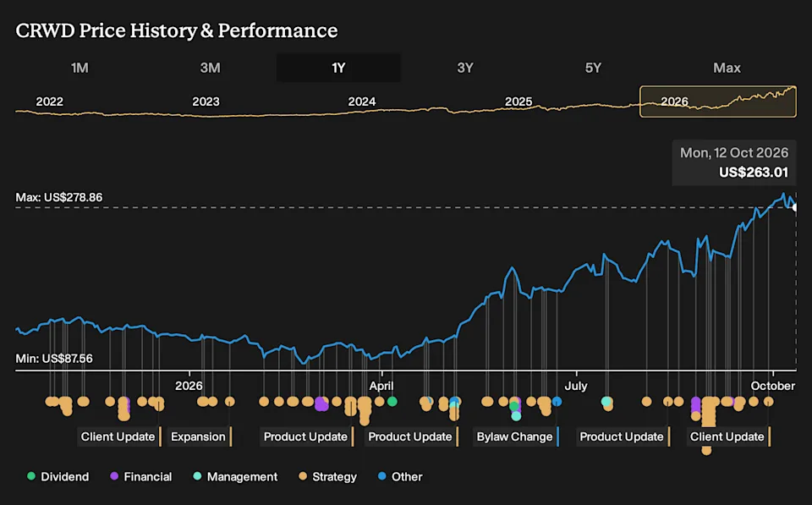The width and height of the screenshot is (812, 505).
Task: Open the Bylaw Change event label
Action: click(515, 436)
